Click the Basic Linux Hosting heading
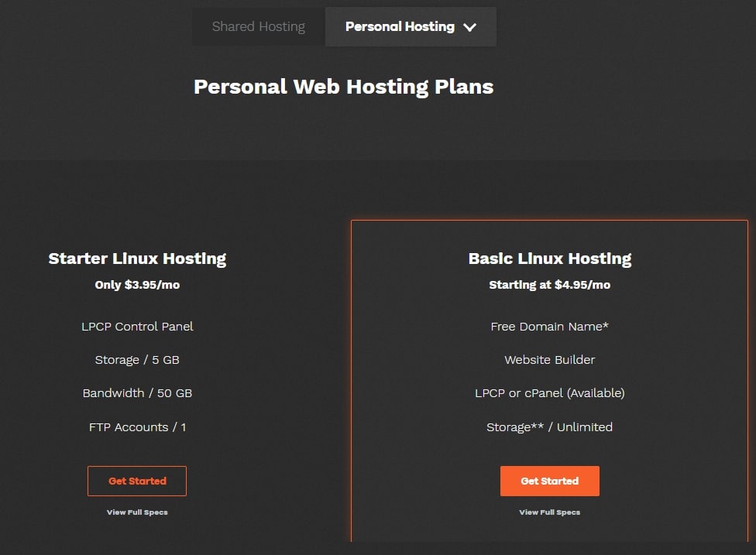Image resolution: width=756 pixels, height=555 pixels. point(550,259)
